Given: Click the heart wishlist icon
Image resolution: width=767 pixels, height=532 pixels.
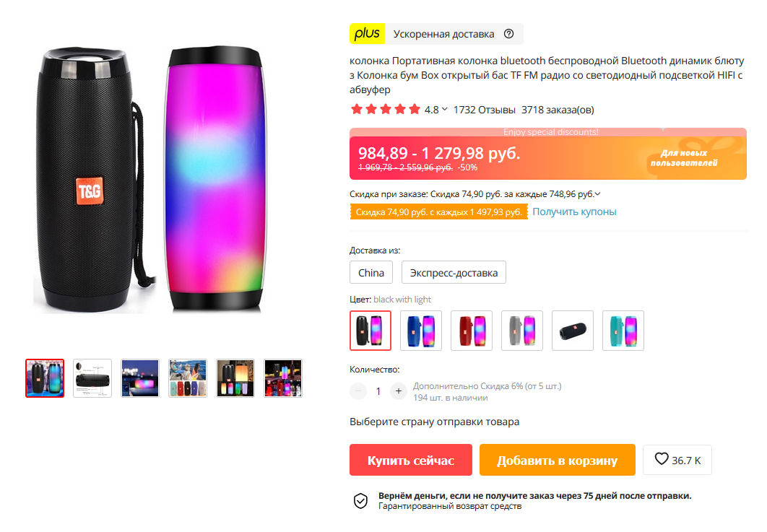Looking at the screenshot, I should point(662,459).
